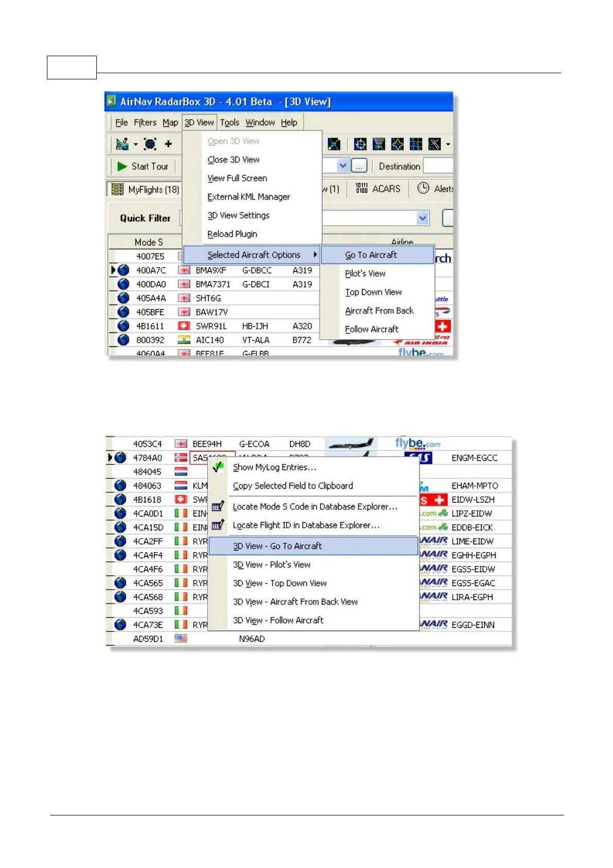Viewport: 613px width, 868px height.
Task: Open the dropdown arrow after the last map icon
Action: click(x=448, y=144)
